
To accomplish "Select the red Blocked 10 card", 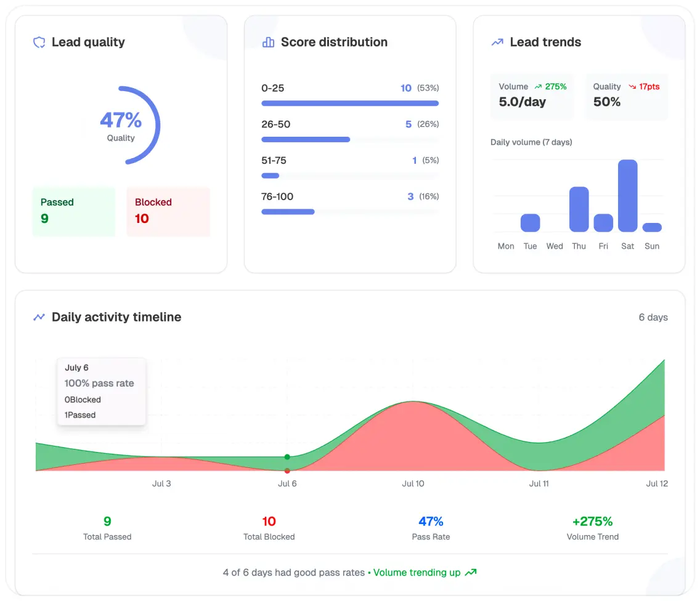I will tap(168, 211).
